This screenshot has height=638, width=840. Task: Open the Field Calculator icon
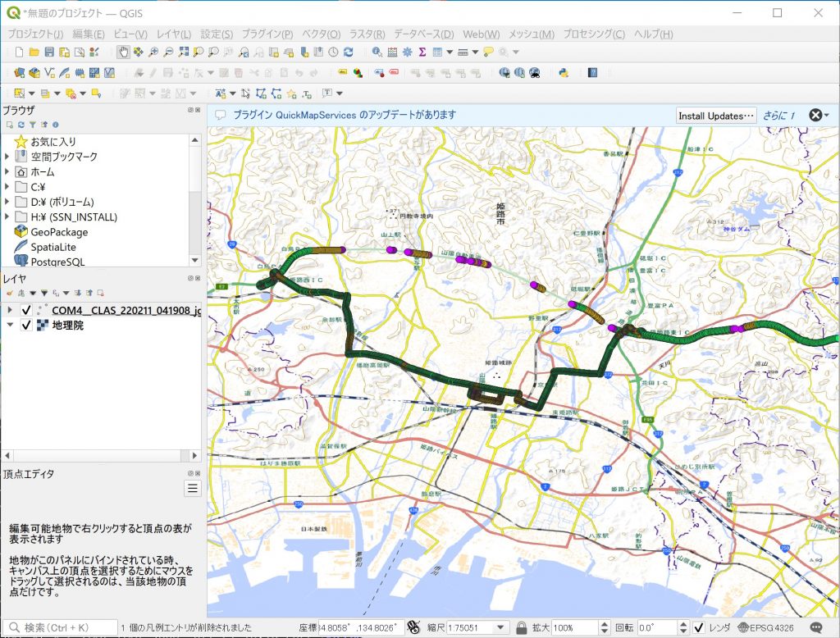click(x=394, y=51)
